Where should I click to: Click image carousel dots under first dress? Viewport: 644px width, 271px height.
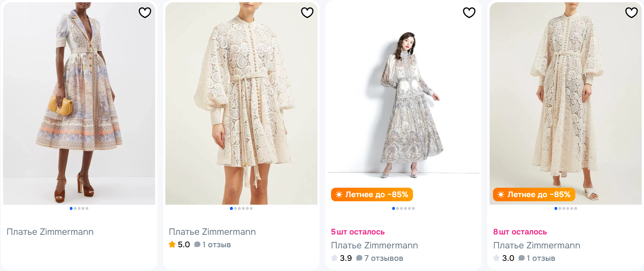click(79, 208)
